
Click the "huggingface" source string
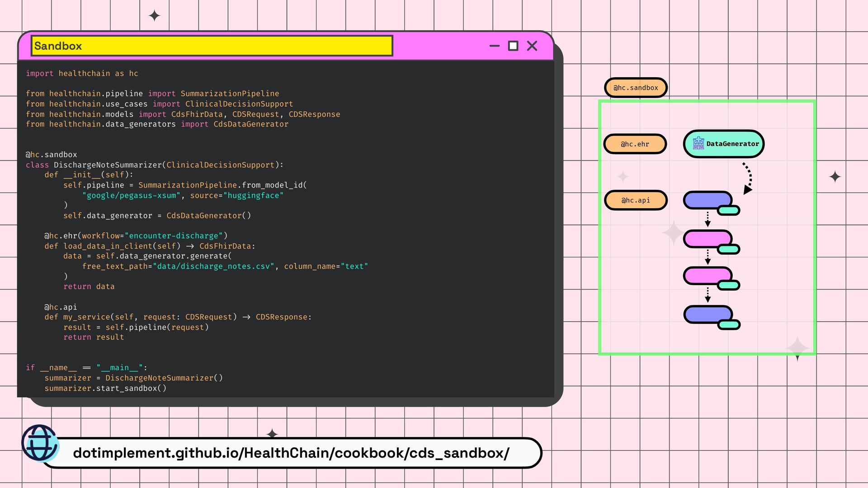point(253,196)
